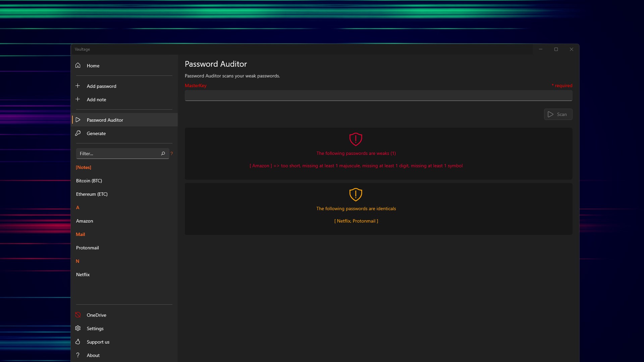Click the red weak passwords shield icon

click(x=356, y=139)
